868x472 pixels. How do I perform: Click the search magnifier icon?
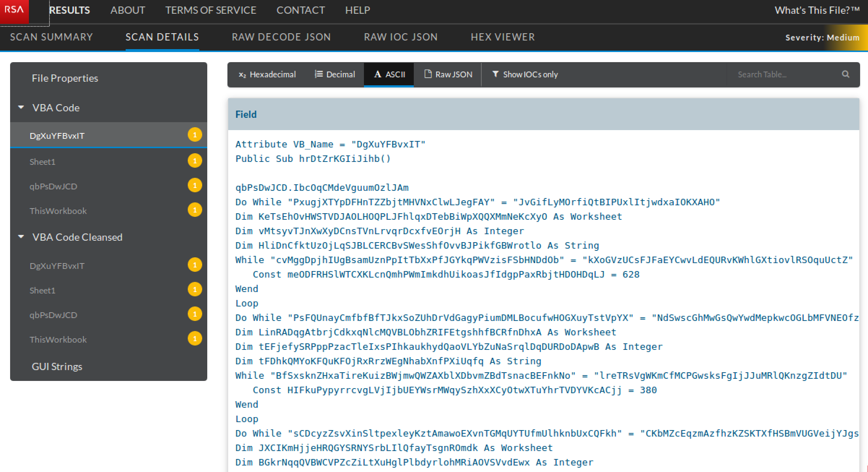[846, 74]
